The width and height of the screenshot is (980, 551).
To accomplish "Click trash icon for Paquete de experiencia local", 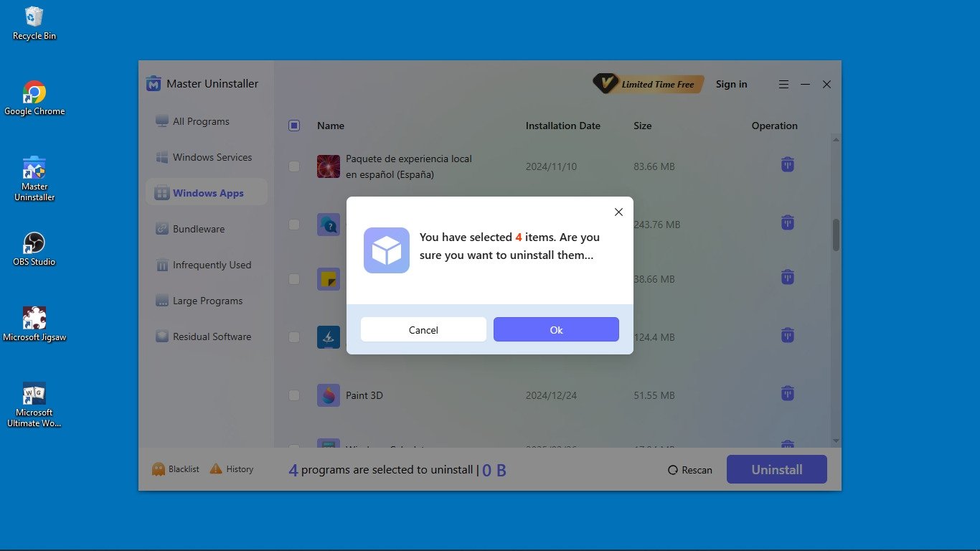I will pos(787,165).
